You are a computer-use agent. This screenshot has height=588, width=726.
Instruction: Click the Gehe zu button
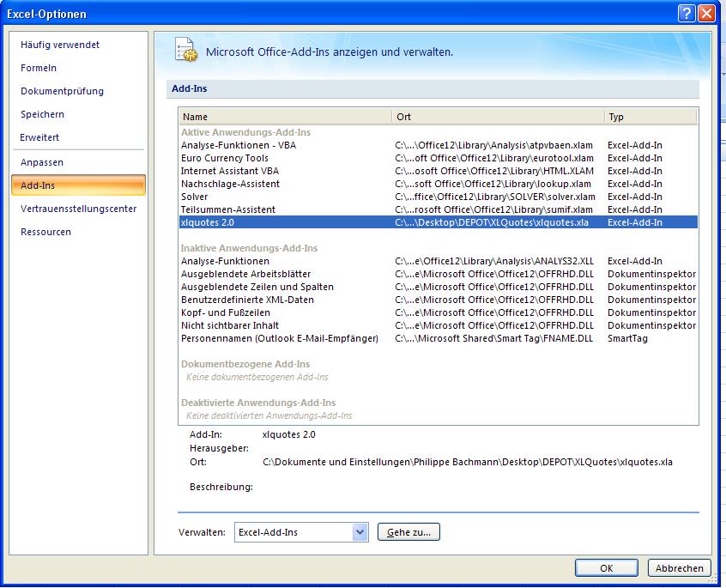point(408,532)
